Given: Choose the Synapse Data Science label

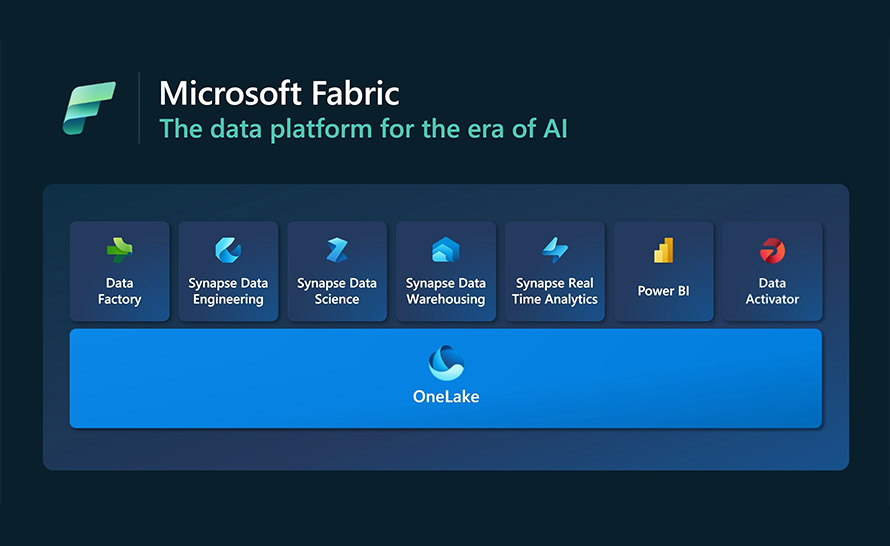Looking at the screenshot, I should point(337,291).
